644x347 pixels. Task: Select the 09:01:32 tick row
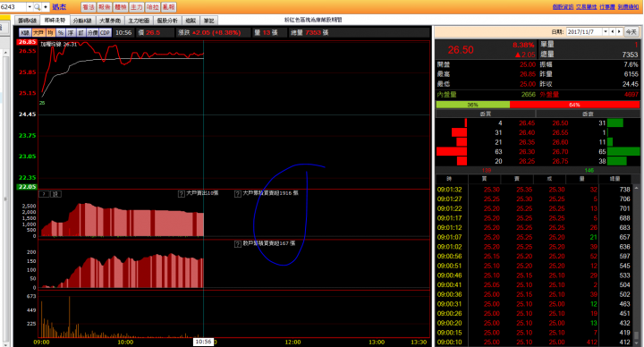[x=533, y=190]
